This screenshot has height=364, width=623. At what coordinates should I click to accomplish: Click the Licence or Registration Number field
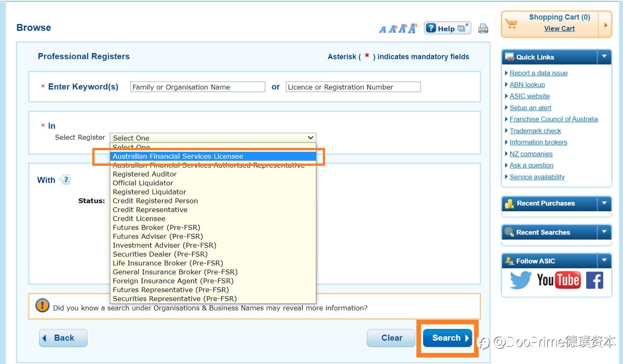353,87
